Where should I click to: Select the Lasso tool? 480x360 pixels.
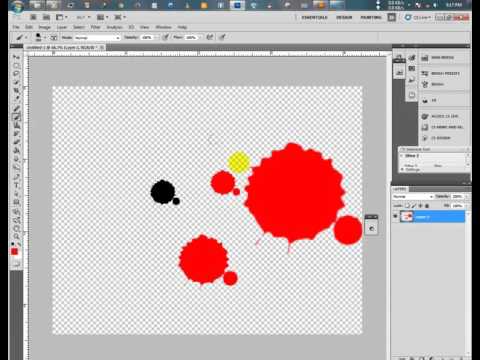(x=16, y=74)
